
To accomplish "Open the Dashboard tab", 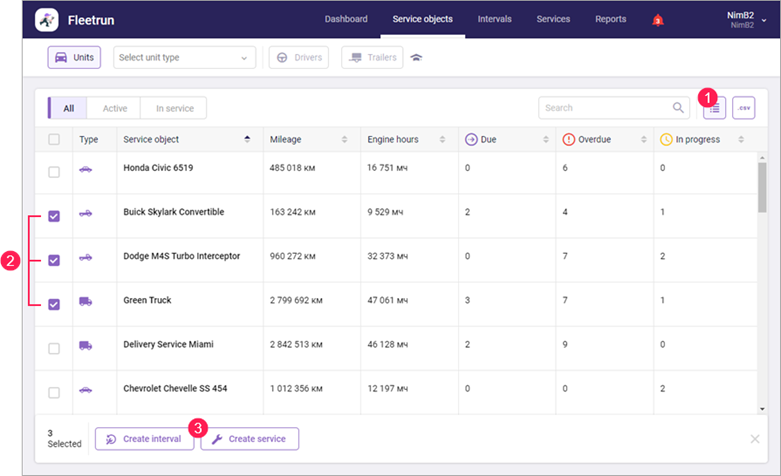I will 346,19.
